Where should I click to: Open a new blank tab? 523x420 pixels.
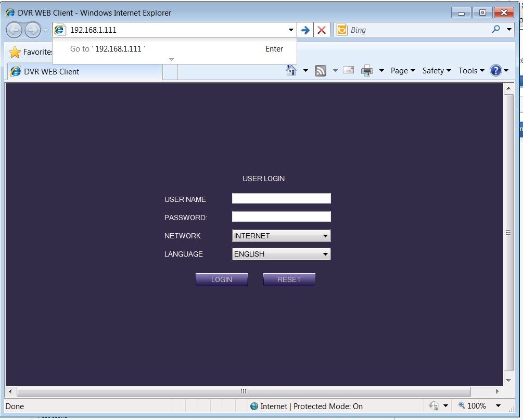pyautogui.click(x=171, y=72)
